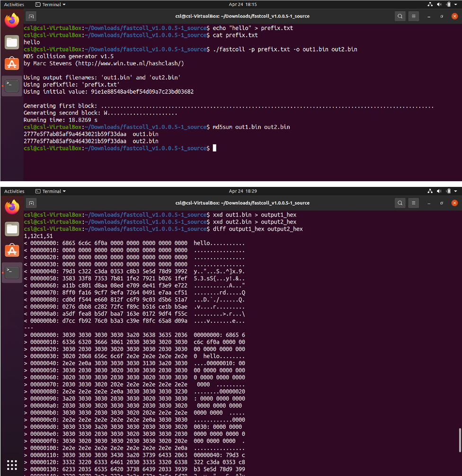The image size is (462, 476).
Task: Launch Firefox from the dock
Action: [x=12, y=21]
